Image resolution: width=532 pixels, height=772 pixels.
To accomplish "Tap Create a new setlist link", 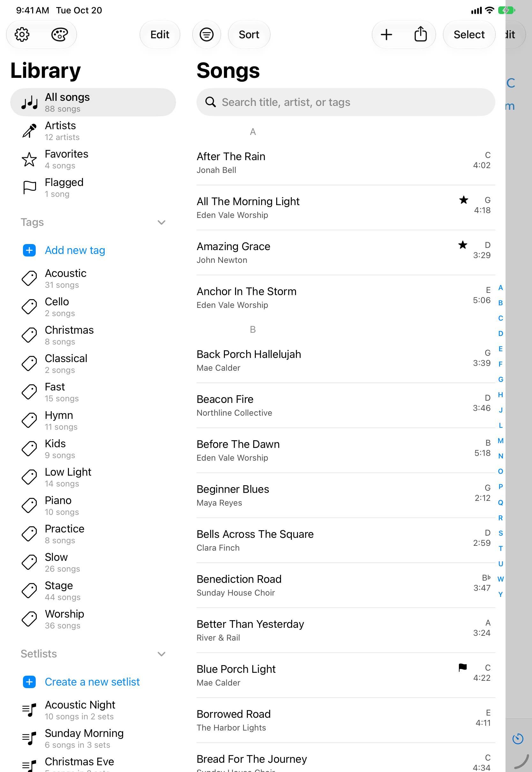I will pyautogui.click(x=92, y=682).
